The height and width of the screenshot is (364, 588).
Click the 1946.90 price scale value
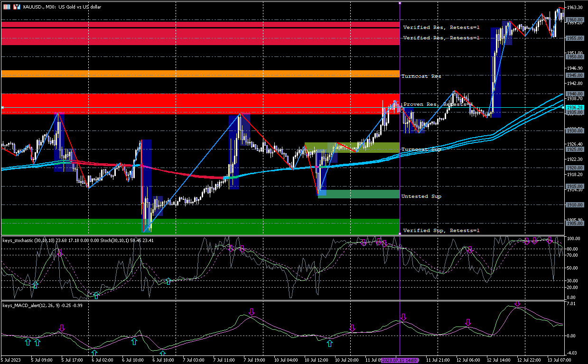pyautogui.click(x=575, y=68)
